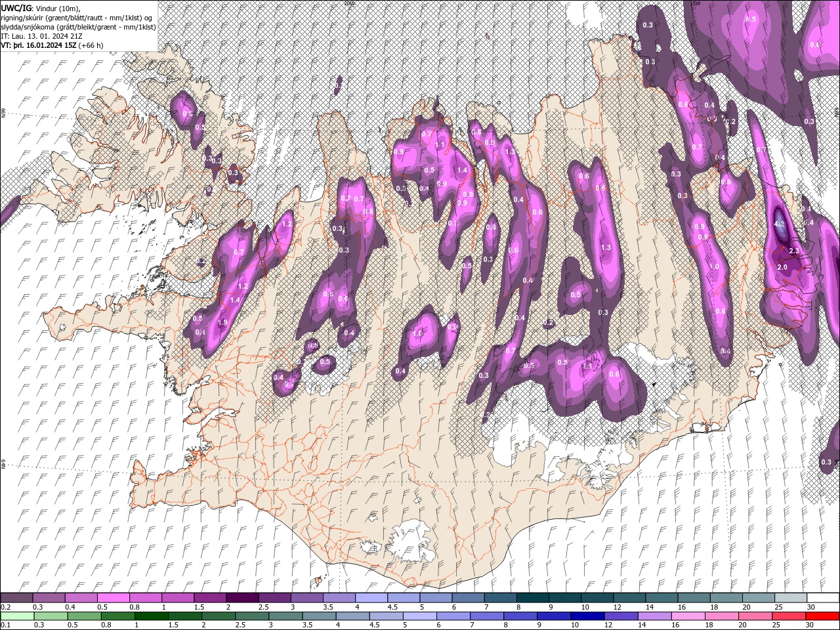The height and width of the screenshot is (630, 840).
Task: Pick the dusky purple 0.2 swatch in upper legend
Action: (16, 598)
